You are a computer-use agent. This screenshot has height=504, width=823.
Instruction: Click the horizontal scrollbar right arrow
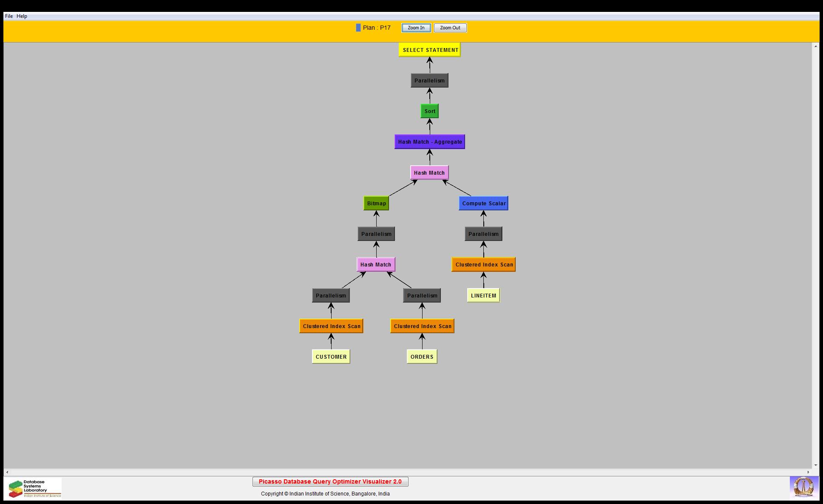click(809, 472)
